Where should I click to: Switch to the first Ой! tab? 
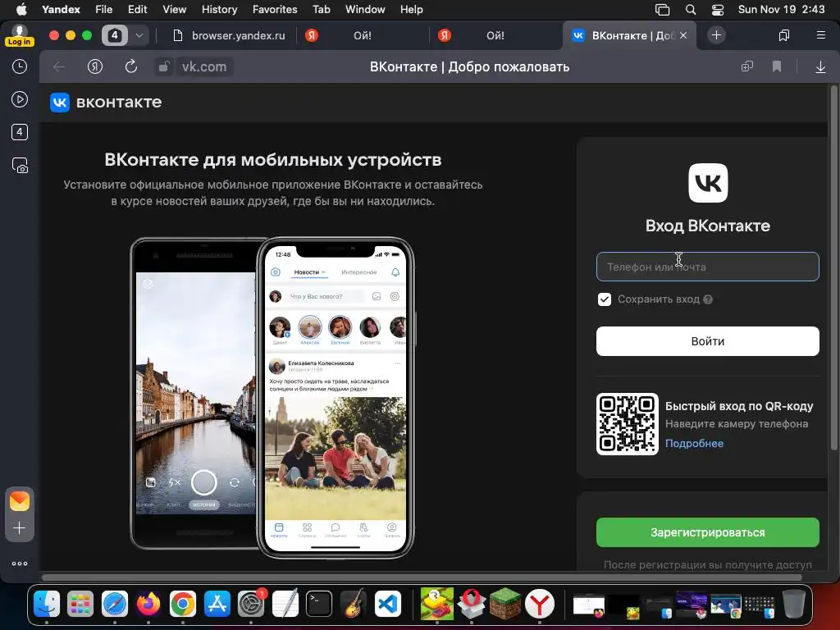click(363, 35)
